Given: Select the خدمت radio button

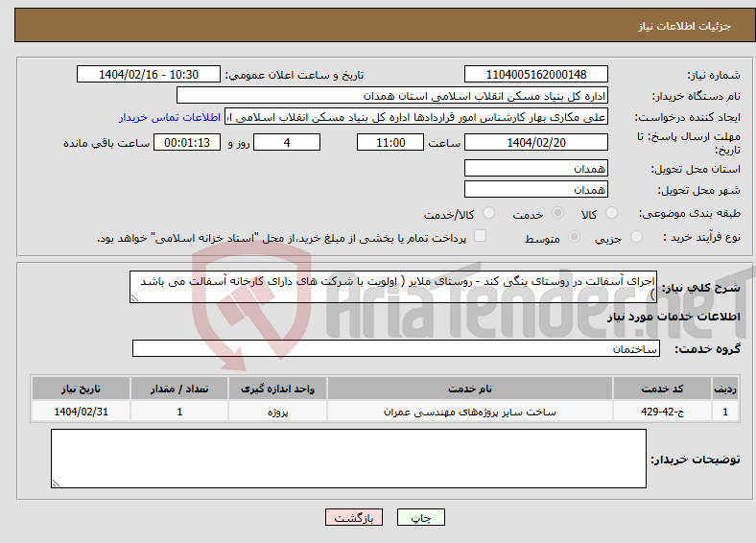Looking at the screenshot, I should pos(557,213).
